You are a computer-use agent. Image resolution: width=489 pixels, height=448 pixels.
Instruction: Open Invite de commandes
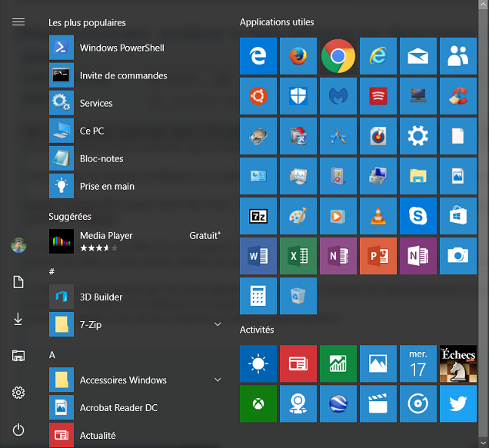click(x=135, y=75)
